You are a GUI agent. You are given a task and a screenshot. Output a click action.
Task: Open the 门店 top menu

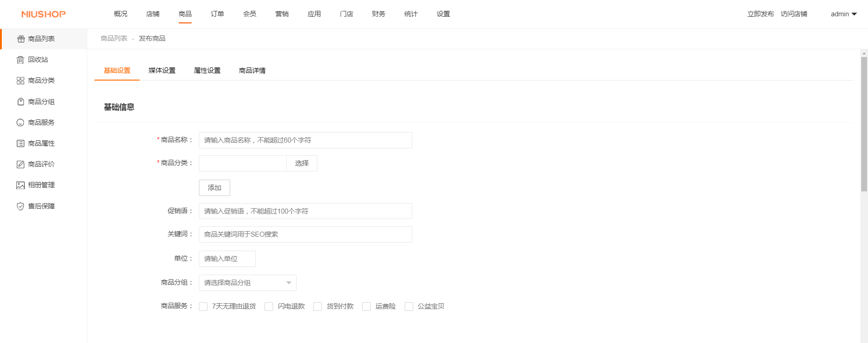tap(347, 14)
